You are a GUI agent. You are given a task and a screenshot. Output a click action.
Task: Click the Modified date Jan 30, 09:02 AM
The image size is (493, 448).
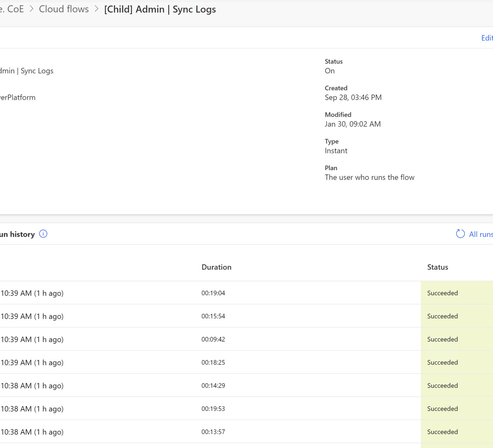(353, 124)
